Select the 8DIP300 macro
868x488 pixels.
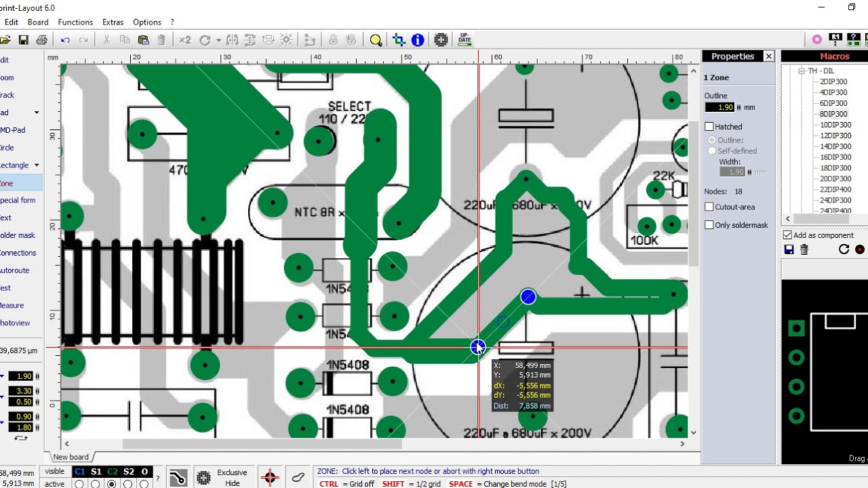tap(833, 114)
